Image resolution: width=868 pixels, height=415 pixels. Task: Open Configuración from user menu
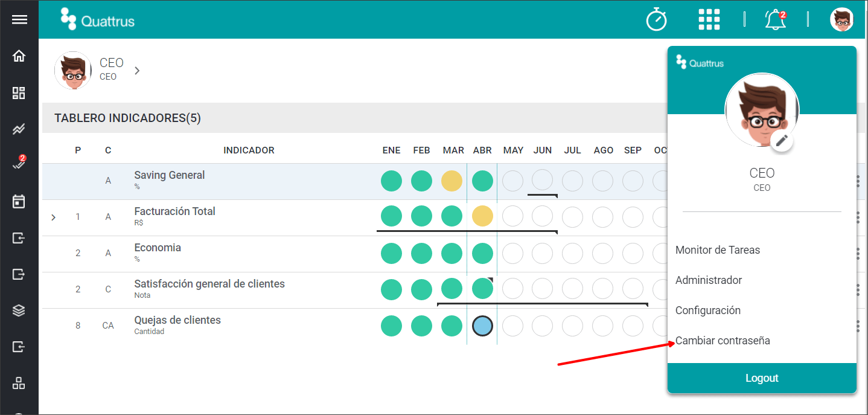[708, 310]
